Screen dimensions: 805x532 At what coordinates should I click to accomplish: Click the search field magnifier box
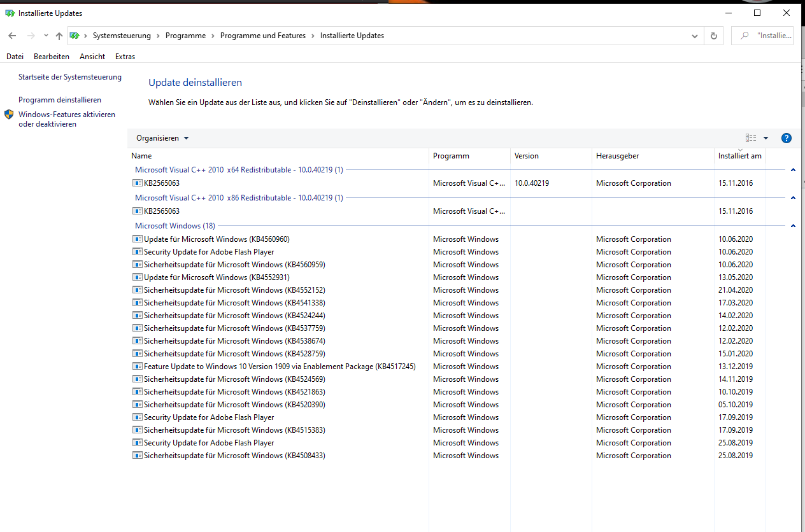(x=762, y=36)
